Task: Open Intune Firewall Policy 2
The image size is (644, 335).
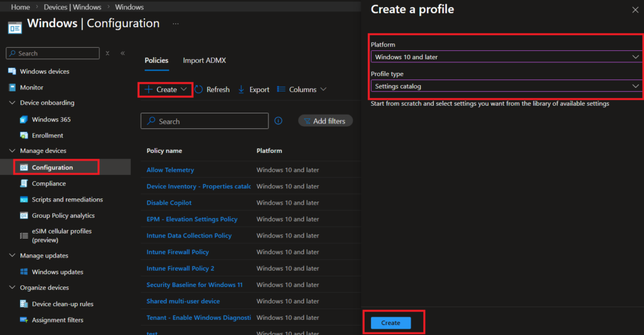Action: click(x=180, y=268)
